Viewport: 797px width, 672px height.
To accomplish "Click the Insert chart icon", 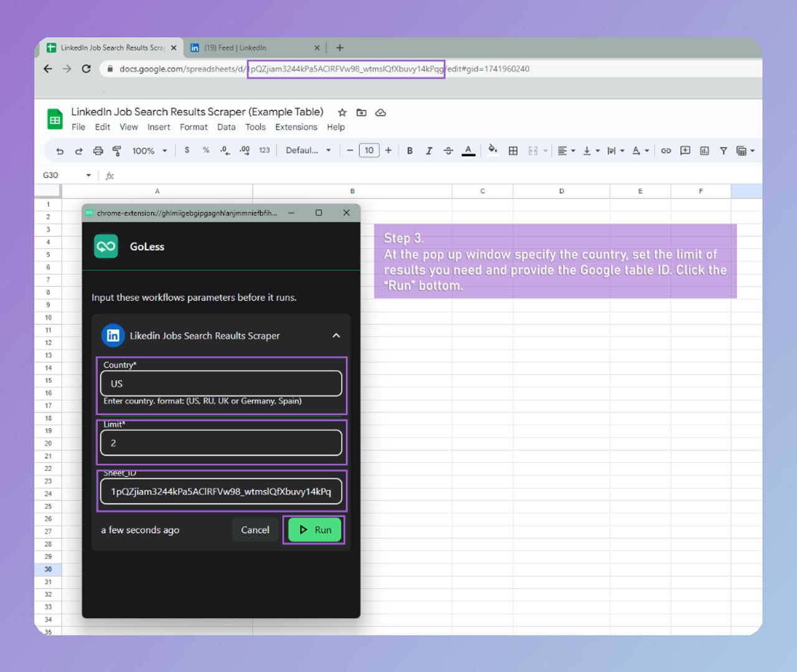I will (704, 151).
